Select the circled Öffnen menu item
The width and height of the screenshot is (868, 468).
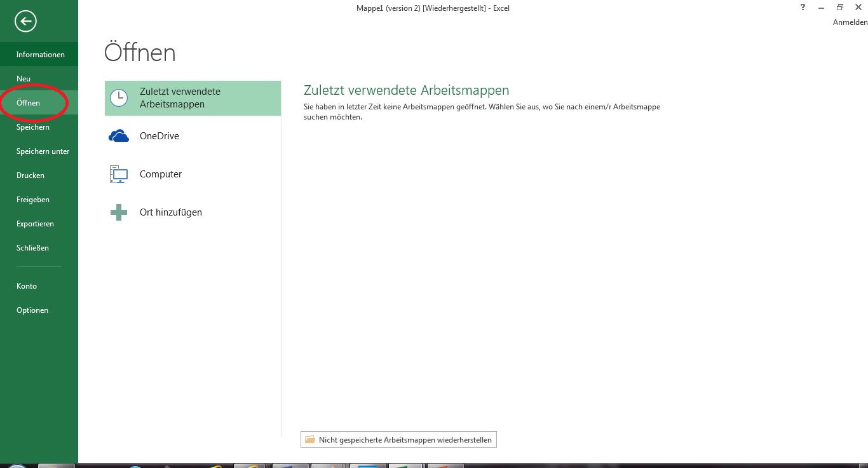click(29, 103)
